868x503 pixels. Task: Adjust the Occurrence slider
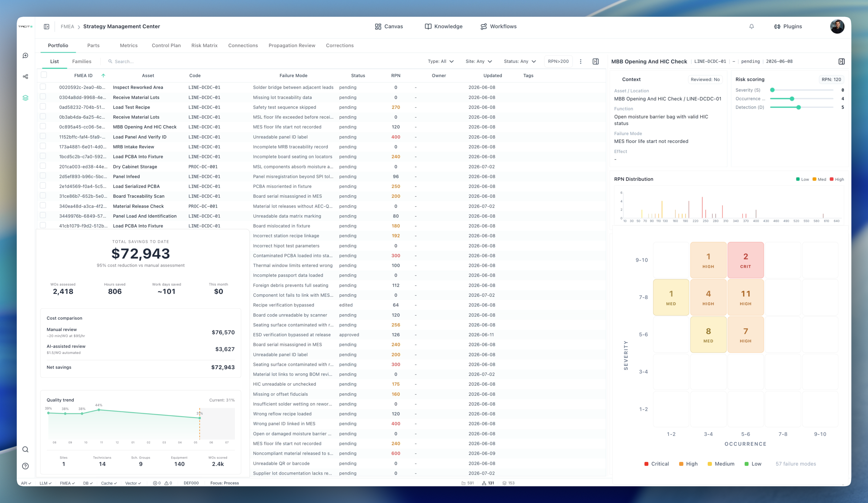801,99
